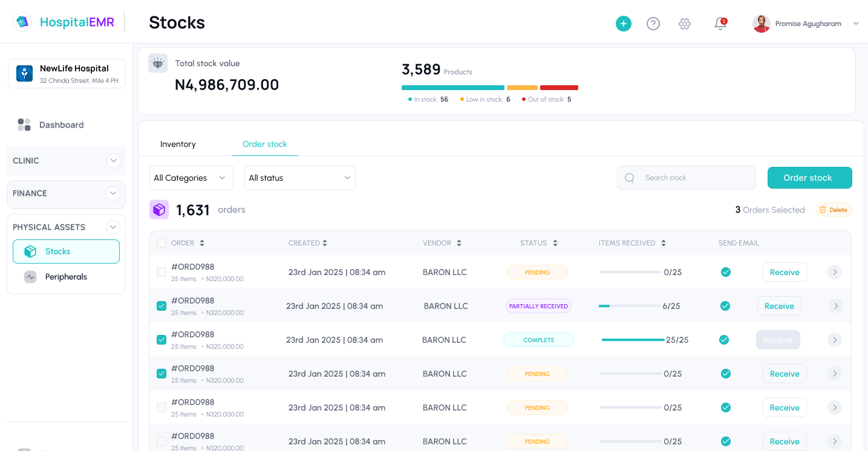The height and width of the screenshot is (451, 868).
Task: View notifications bell icon
Action: point(720,24)
